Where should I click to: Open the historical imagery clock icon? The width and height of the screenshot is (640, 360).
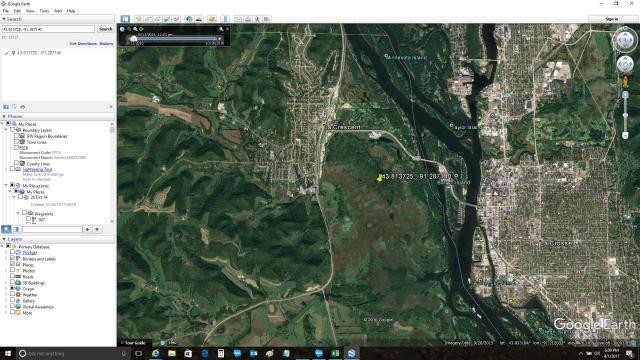click(x=189, y=19)
